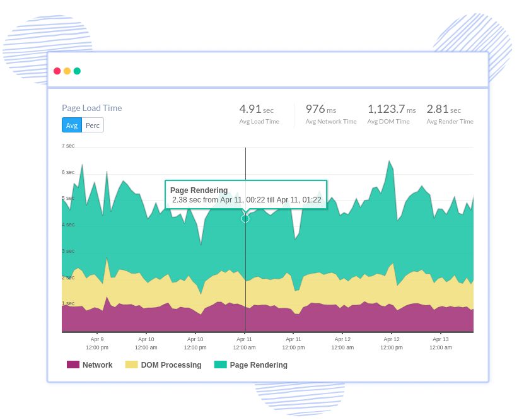Click the red window control button
Screen dimensions: 524x420
click(x=57, y=71)
